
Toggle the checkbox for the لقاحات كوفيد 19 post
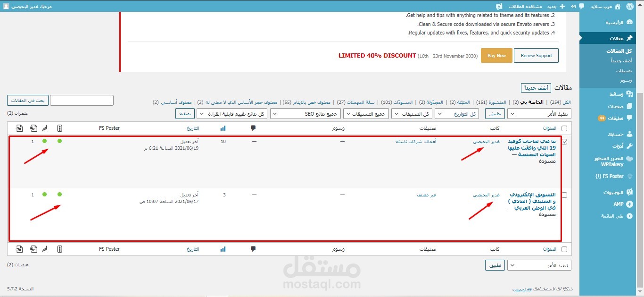[x=564, y=142]
